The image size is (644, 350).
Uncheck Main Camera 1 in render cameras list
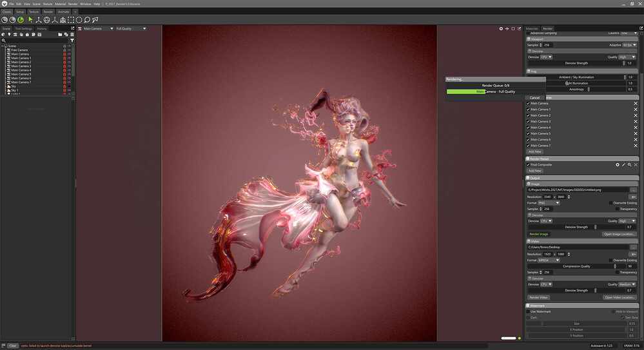click(528, 110)
